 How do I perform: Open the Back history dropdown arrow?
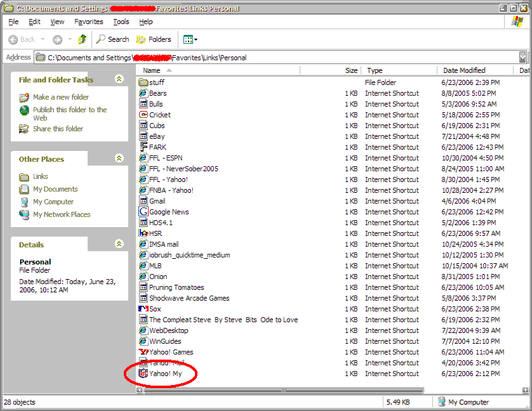43,39
